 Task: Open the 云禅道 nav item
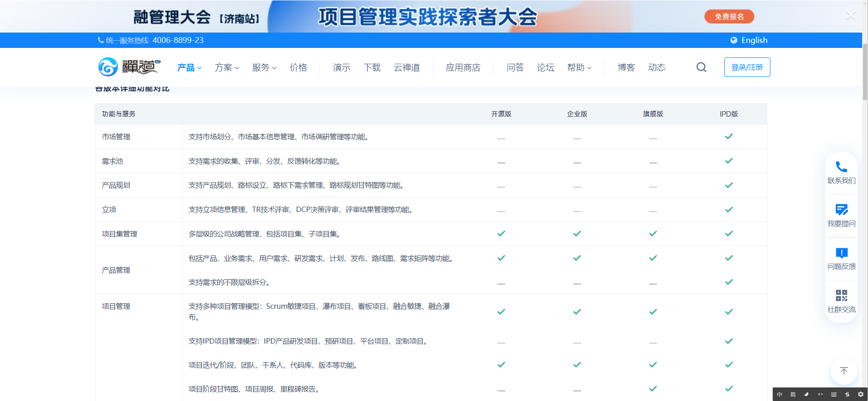(x=407, y=67)
